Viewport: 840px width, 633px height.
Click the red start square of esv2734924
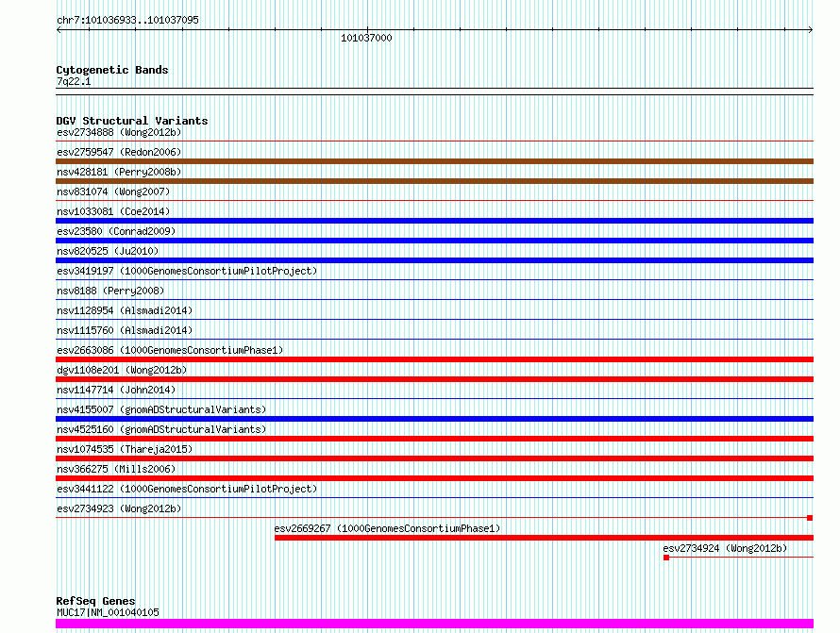[x=666, y=558]
